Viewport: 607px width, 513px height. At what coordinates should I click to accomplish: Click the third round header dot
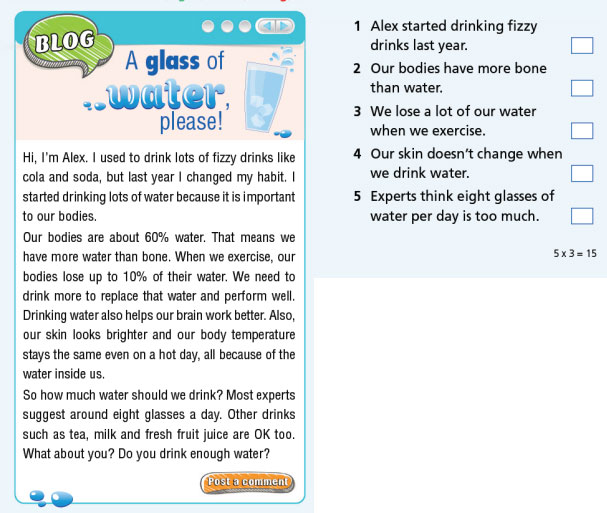click(x=245, y=26)
